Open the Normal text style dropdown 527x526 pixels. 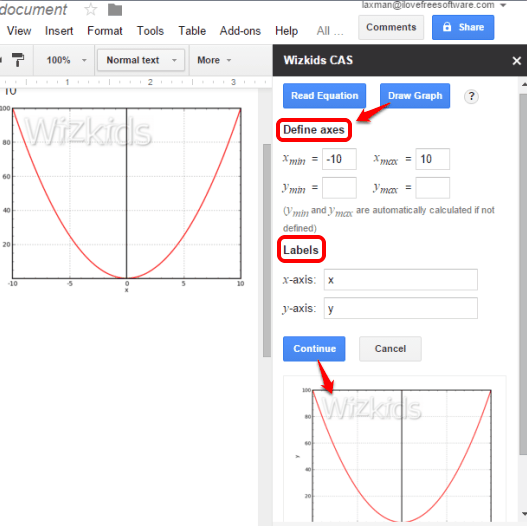point(141,60)
